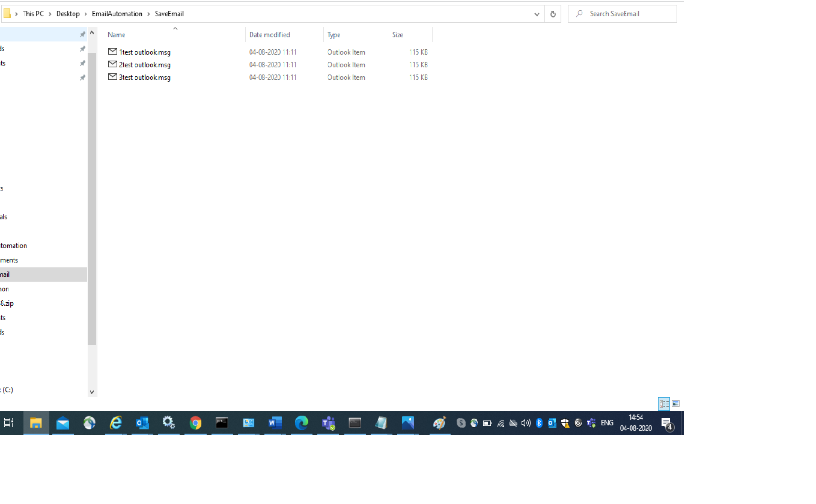
Task: Click the Outlook icon in system tray
Action: 552,423
